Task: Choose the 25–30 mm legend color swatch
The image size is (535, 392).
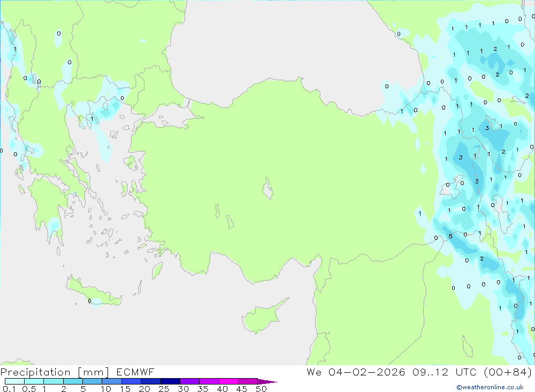Action: tap(170, 381)
